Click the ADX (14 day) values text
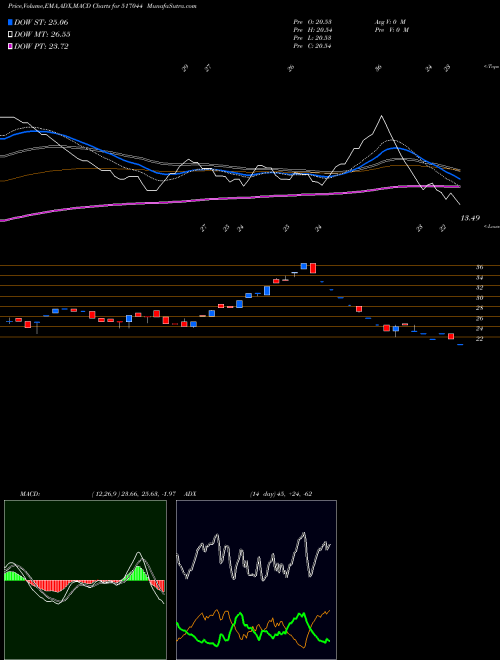Screen dimensions: 500x660 coord(281,494)
